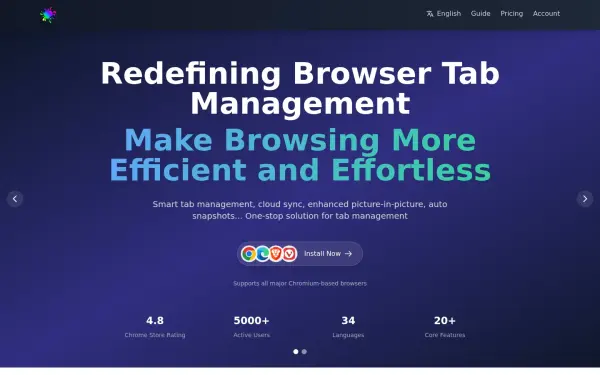Click the Vivaldi browser icon
600x375 pixels.
(290, 254)
